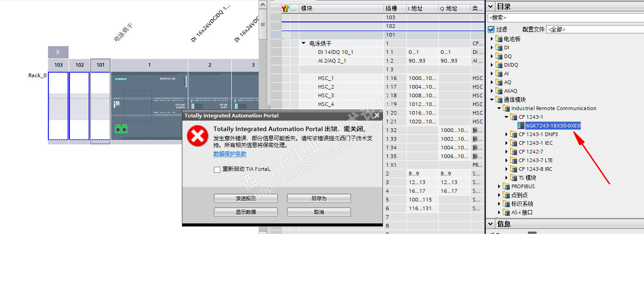Open the 配置文件 dropdown
Viewport: 644px width, 296px height.
(595, 29)
